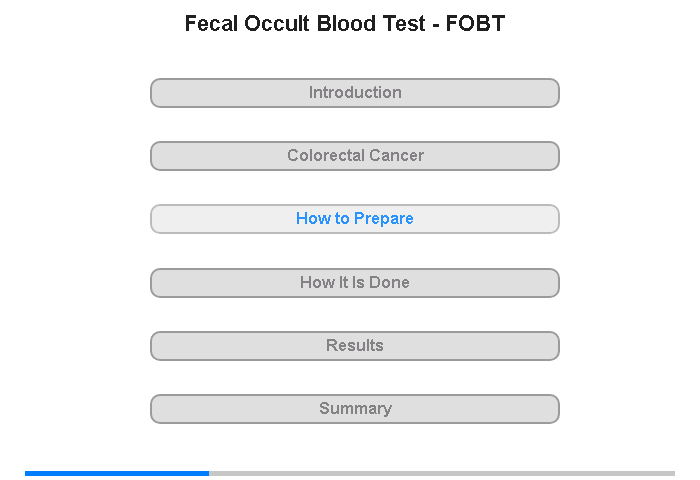Open the Introduction section
This screenshot has height=480, width=700.
(354, 93)
